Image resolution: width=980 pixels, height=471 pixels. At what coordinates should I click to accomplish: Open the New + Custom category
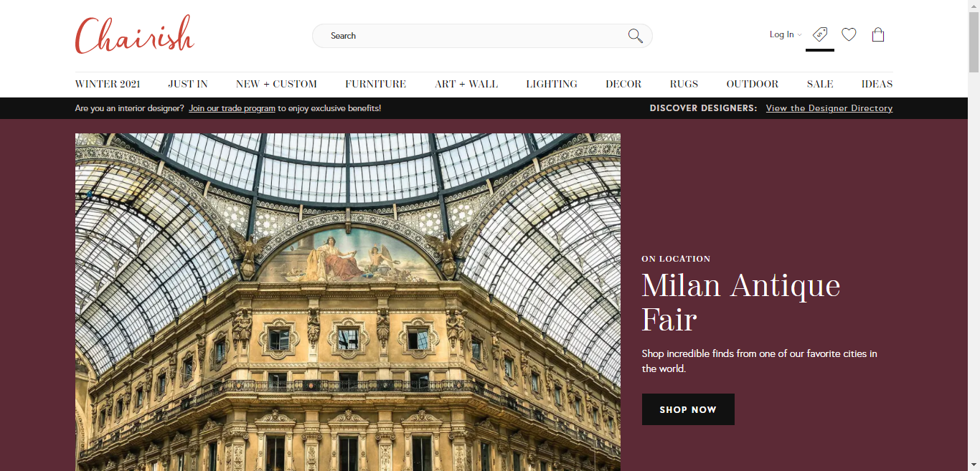276,84
